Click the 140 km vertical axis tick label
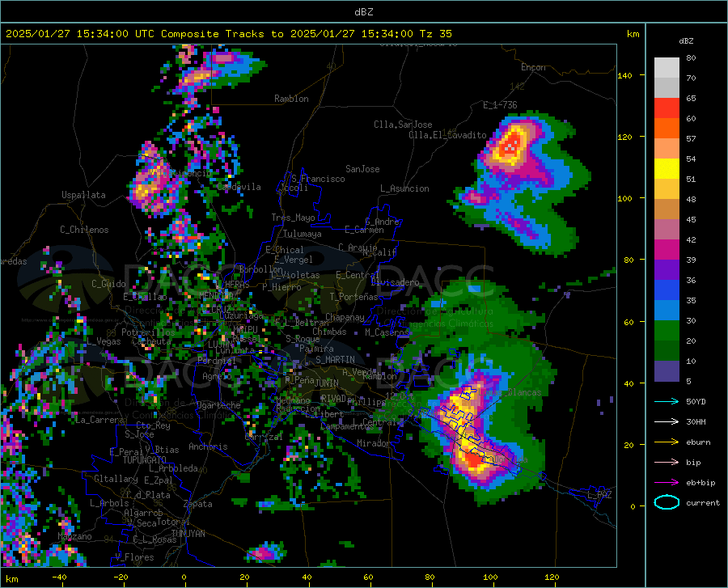Image resolution: width=728 pixels, height=588 pixels. point(624,75)
